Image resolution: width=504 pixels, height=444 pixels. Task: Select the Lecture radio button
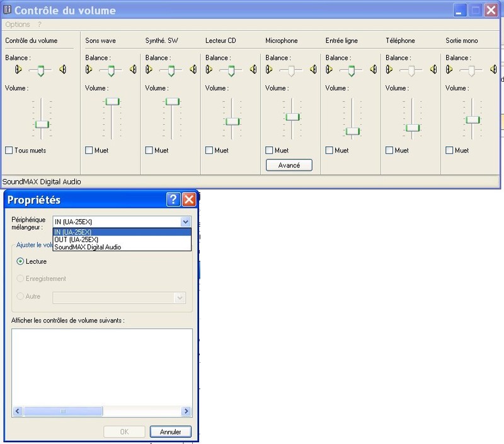coord(21,261)
